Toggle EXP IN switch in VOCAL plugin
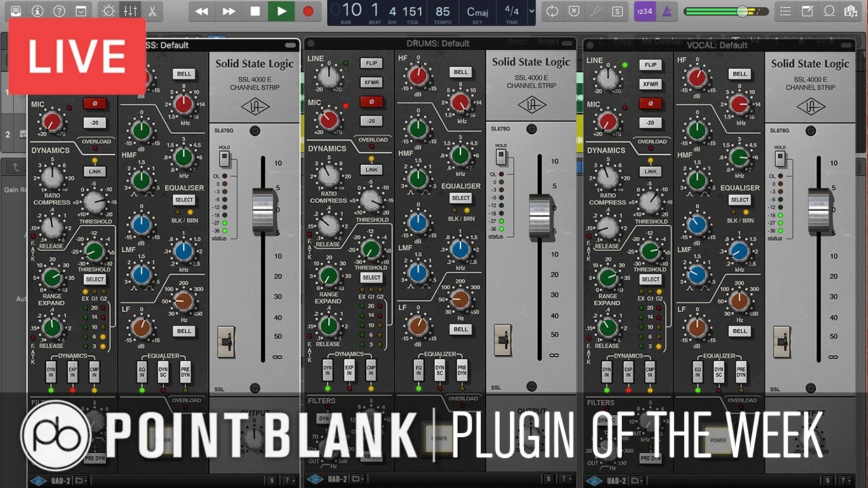The image size is (868, 488). tap(628, 372)
